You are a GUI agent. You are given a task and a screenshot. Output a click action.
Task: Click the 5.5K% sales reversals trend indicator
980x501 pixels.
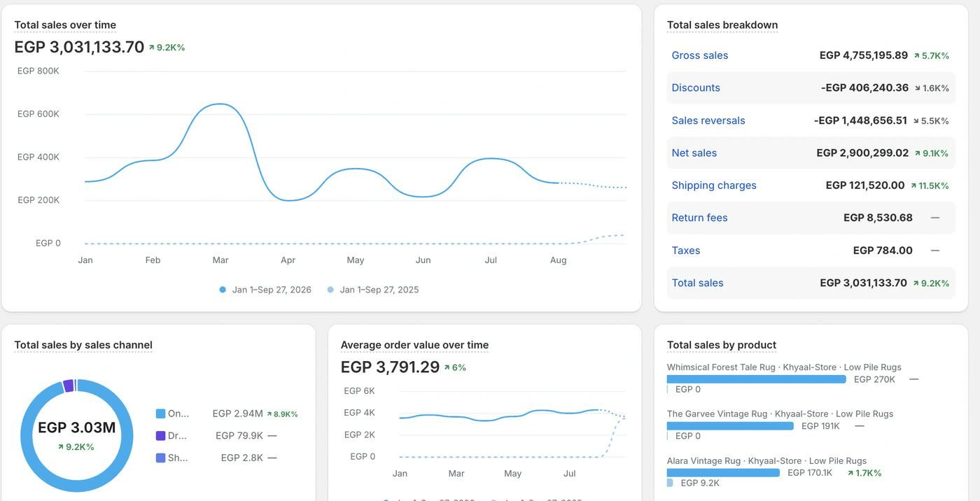[x=931, y=121]
